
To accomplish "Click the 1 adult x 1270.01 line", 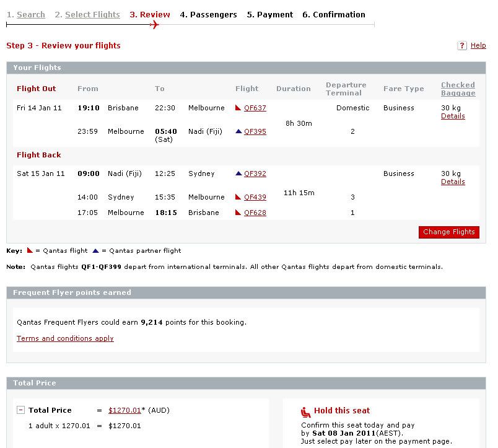I will click(59, 426).
